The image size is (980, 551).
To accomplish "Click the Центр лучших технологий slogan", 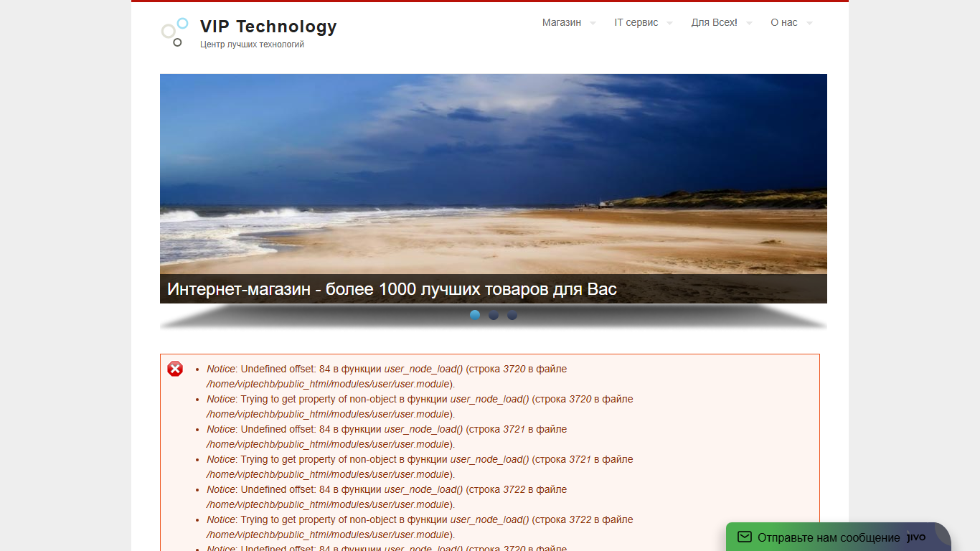I will click(x=252, y=44).
